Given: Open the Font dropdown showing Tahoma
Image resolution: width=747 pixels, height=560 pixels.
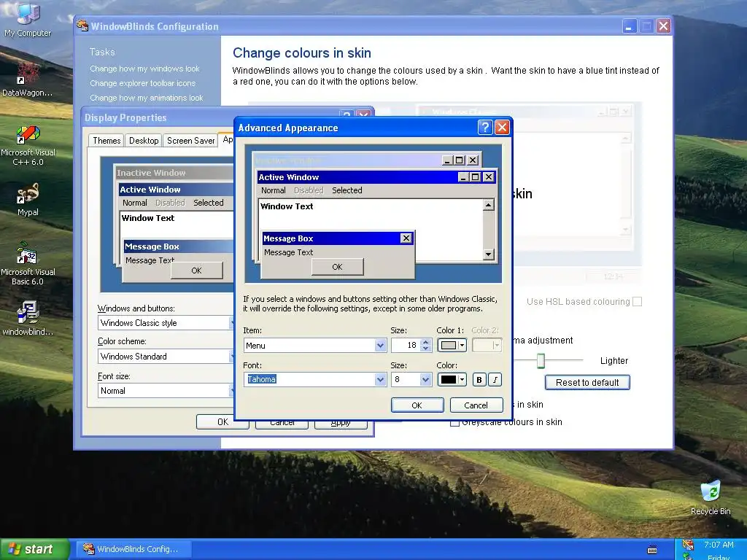Looking at the screenshot, I should point(380,379).
